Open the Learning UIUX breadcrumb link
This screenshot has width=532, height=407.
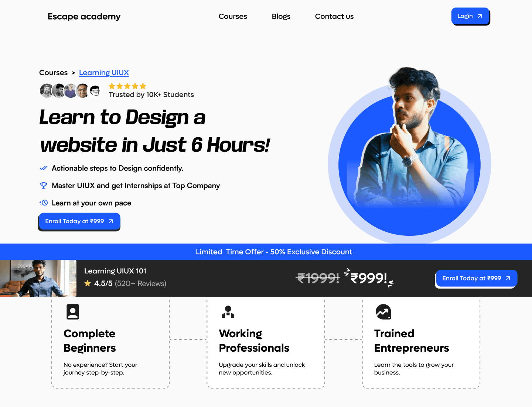pyautogui.click(x=104, y=73)
